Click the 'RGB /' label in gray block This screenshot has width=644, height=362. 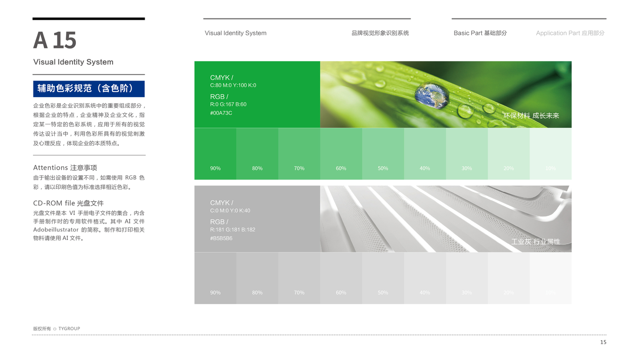click(219, 222)
